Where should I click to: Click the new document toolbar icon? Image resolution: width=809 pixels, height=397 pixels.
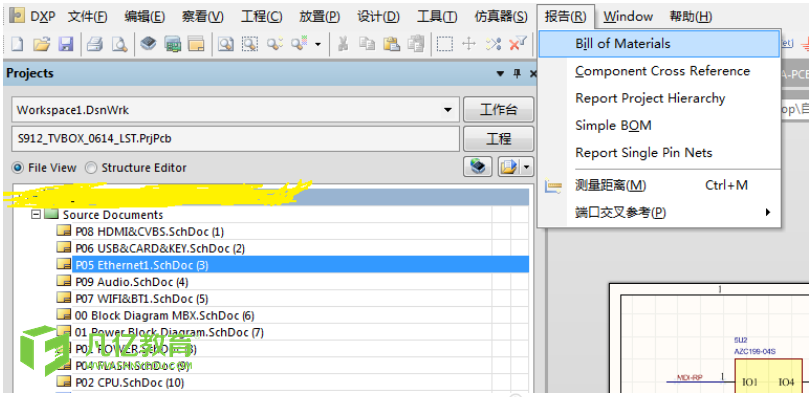pyautogui.click(x=17, y=44)
